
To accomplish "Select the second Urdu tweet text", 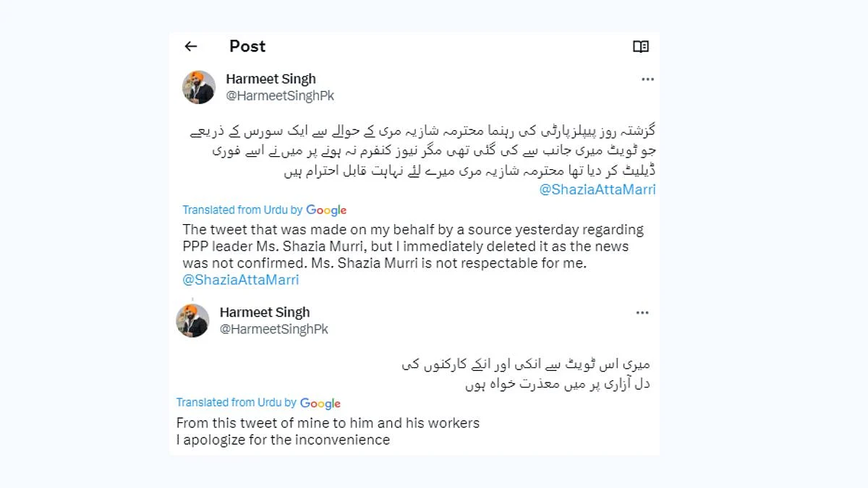I will pos(526,374).
